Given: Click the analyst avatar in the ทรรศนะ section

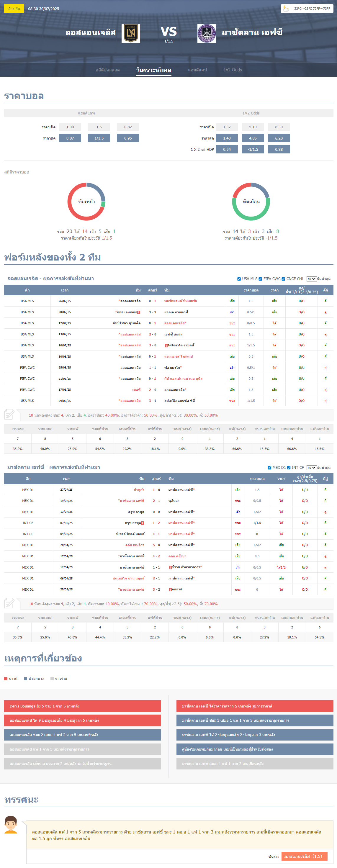Looking at the screenshot, I should point(11,825).
